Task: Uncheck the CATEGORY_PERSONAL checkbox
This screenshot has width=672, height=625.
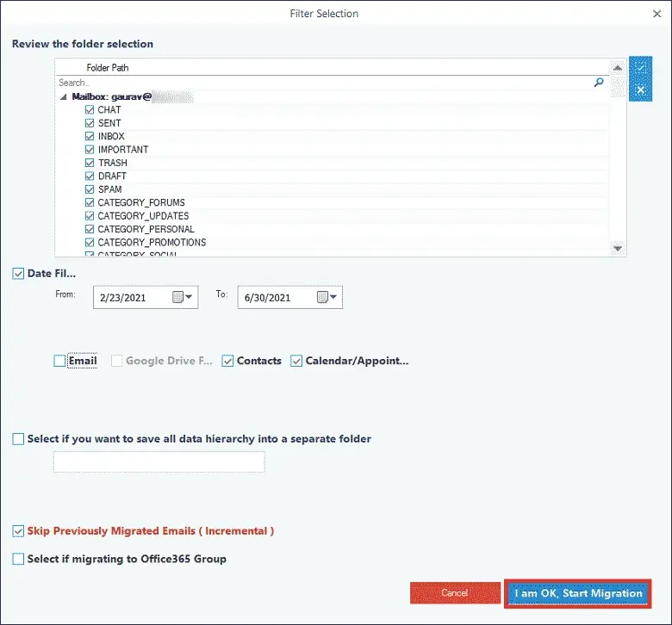Action: (x=89, y=229)
